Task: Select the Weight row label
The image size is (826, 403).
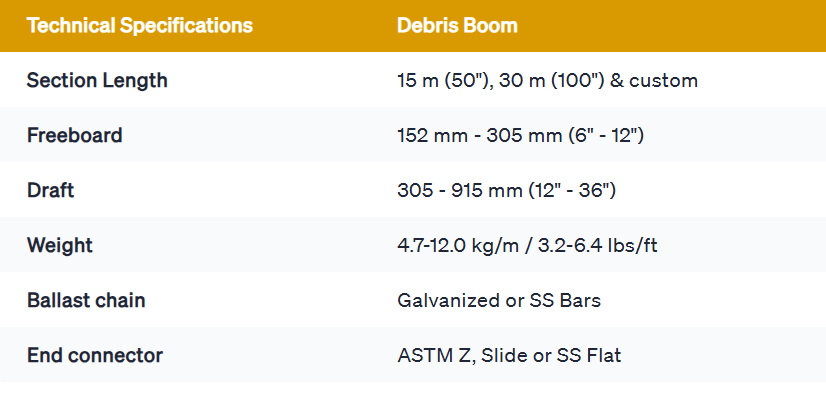Action: (x=59, y=245)
